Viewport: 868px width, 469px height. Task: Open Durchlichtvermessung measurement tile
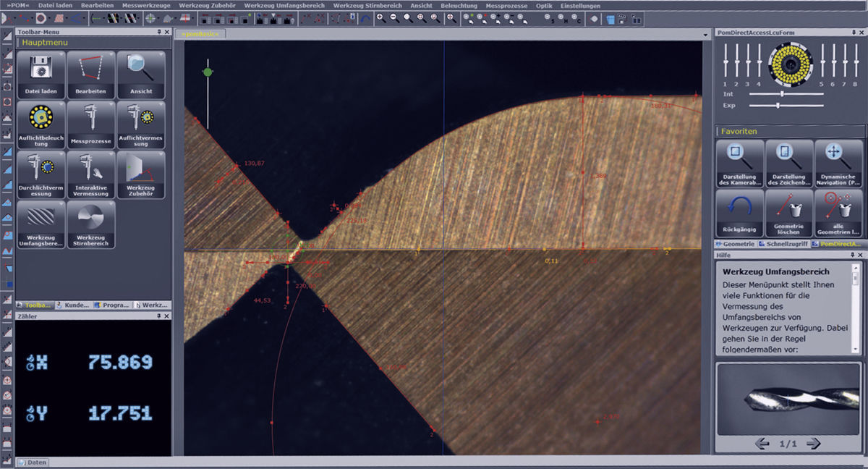tap(41, 174)
